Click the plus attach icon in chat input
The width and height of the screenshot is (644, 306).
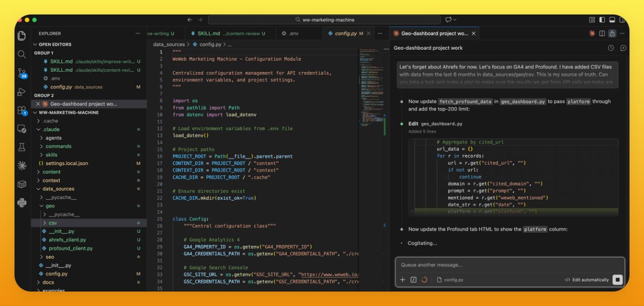402,280
